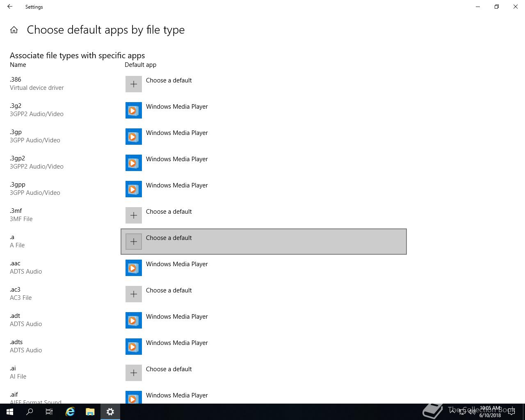Viewport: 525px width, 420px height.
Task: Click Windows Media Player icon for .3gpp
Action: pyautogui.click(x=134, y=189)
